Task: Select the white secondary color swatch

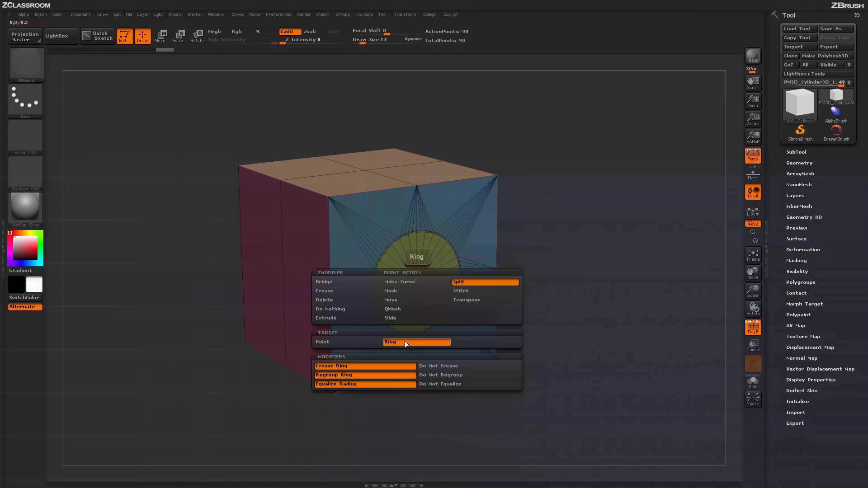Action: (x=34, y=285)
